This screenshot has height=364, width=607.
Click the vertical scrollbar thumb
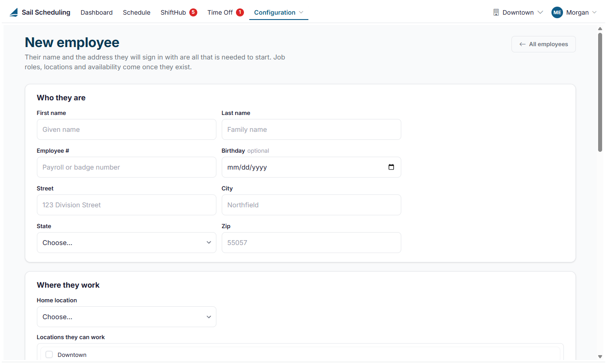600,92
